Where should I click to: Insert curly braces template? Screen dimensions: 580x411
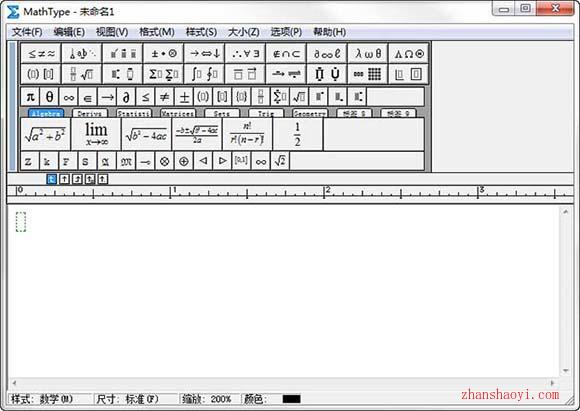[242, 97]
